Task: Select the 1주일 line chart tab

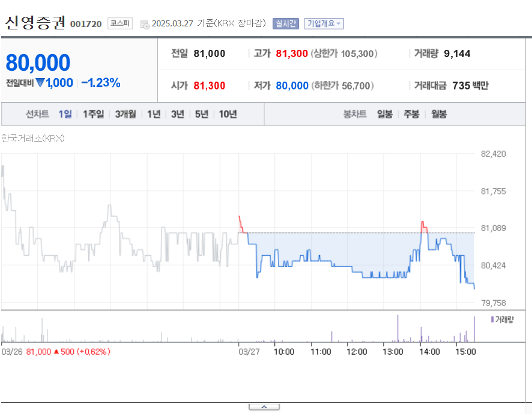Action: pos(93,114)
